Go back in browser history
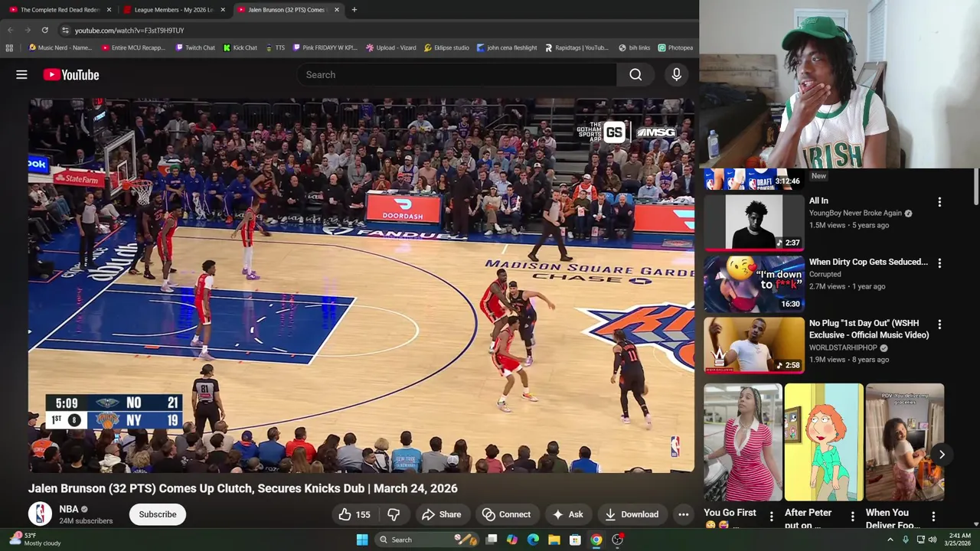This screenshot has height=551, width=980. 11,30
